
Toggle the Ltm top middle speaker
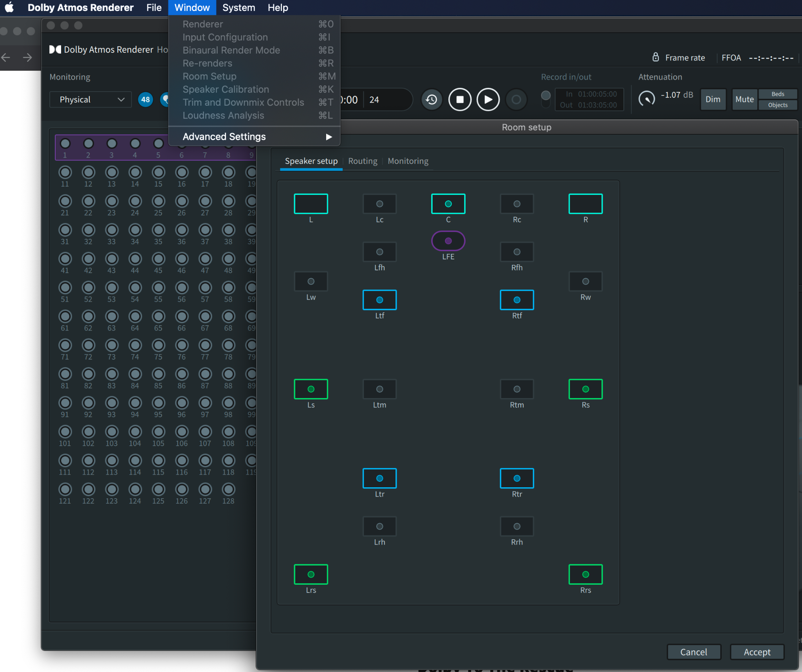pos(379,389)
